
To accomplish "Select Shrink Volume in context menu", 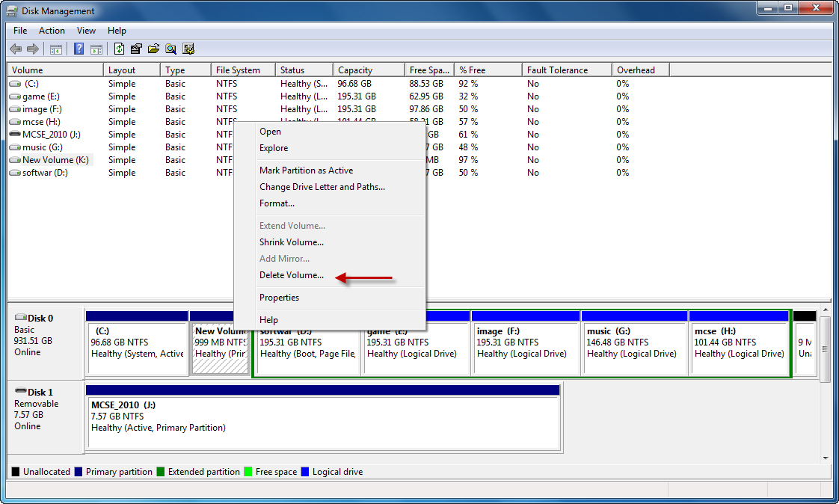I will click(x=291, y=242).
